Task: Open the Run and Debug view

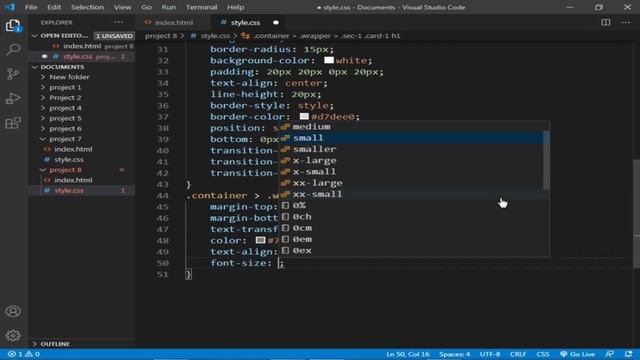Action: tap(13, 98)
